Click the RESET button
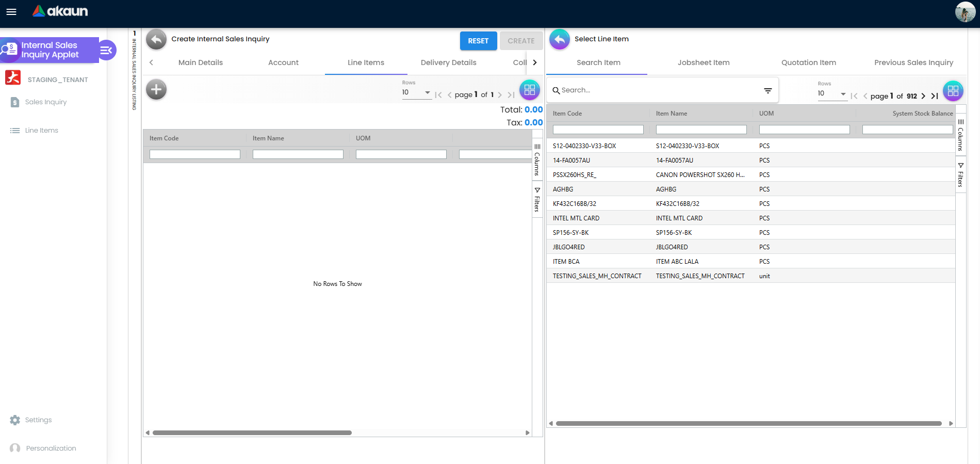 click(x=478, y=41)
